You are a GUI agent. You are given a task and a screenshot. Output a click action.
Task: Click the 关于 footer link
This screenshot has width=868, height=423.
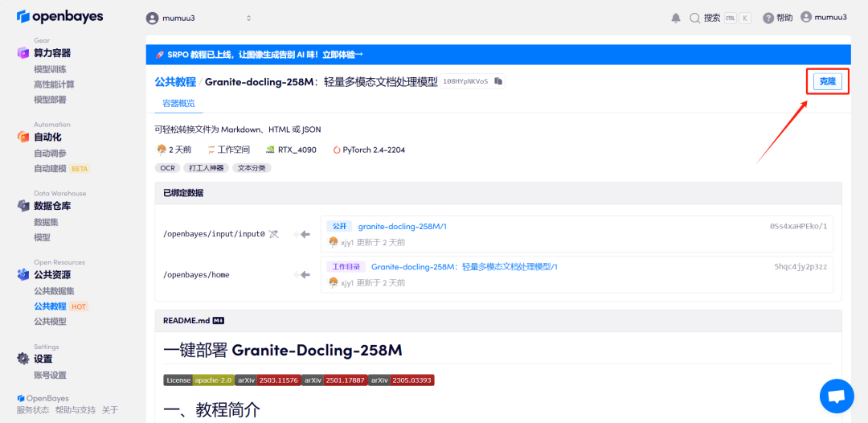point(110,410)
